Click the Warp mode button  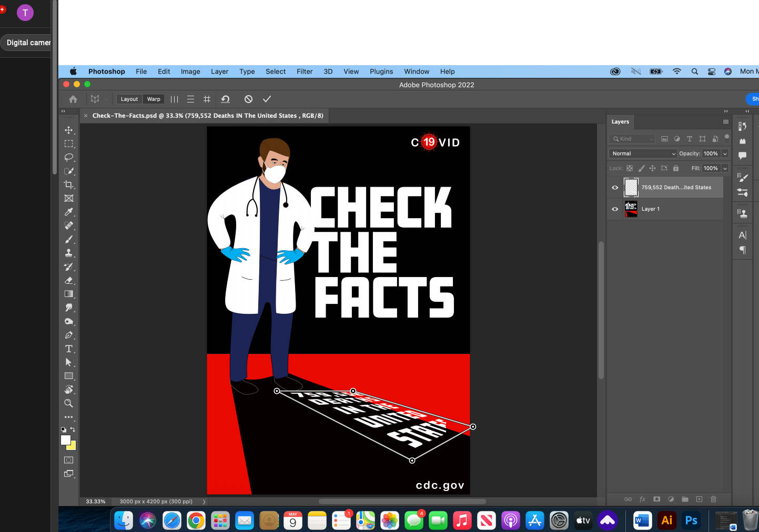pos(154,99)
